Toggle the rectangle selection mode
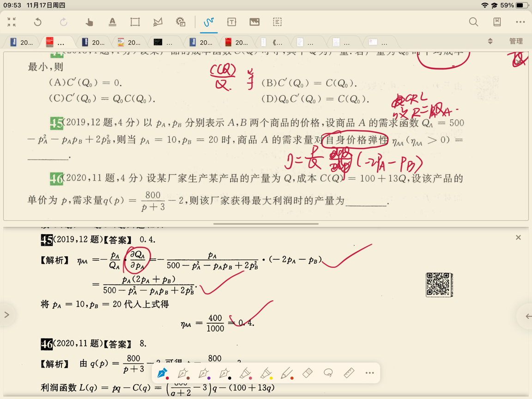 [134, 22]
